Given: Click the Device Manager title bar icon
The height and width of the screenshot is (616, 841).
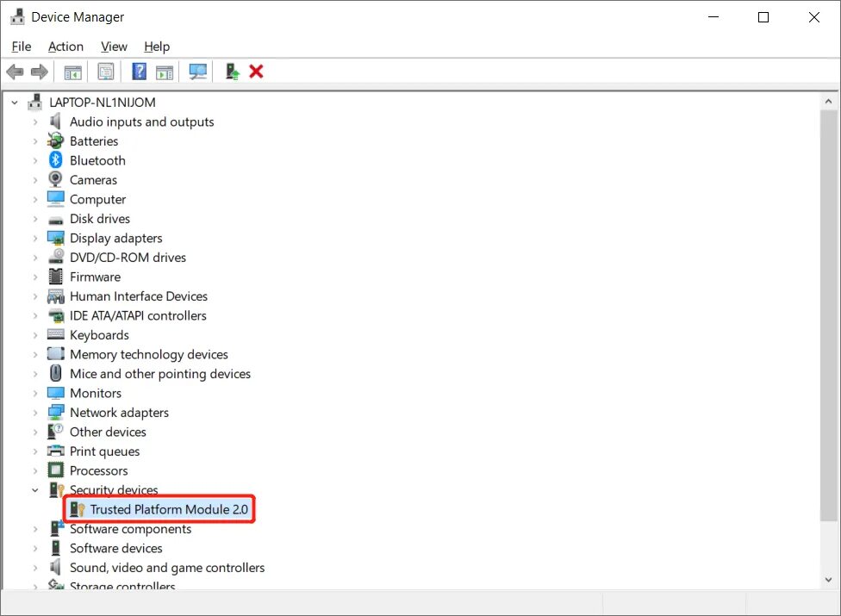Looking at the screenshot, I should [18, 16].
